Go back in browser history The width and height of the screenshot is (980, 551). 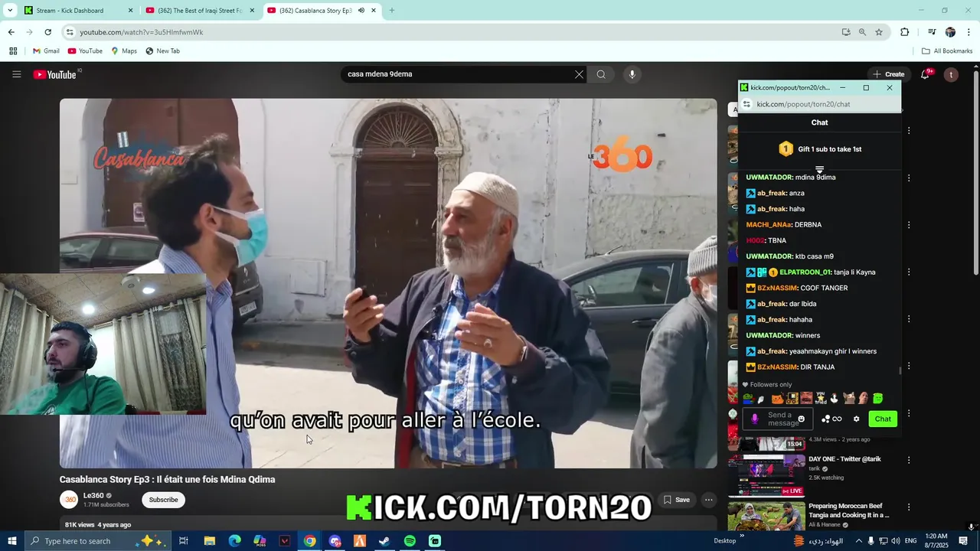coord(11,32)
